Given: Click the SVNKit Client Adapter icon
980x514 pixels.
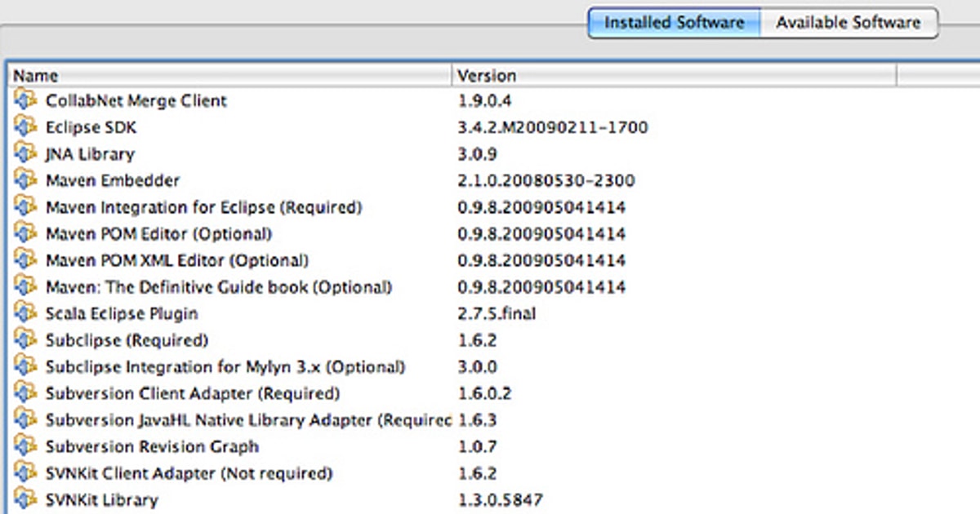Looking at the screenshot, I should click(x=24, y=473).
